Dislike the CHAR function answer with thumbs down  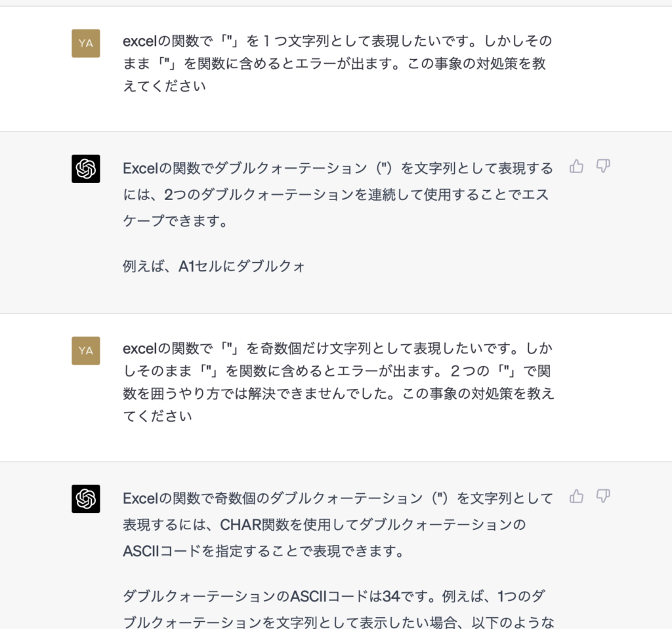[603, 496]
